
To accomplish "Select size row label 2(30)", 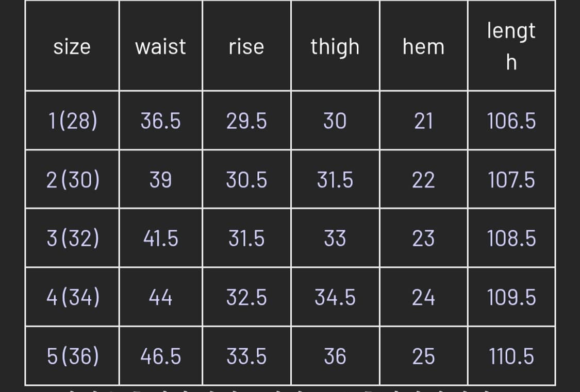I will pos(72,180).
